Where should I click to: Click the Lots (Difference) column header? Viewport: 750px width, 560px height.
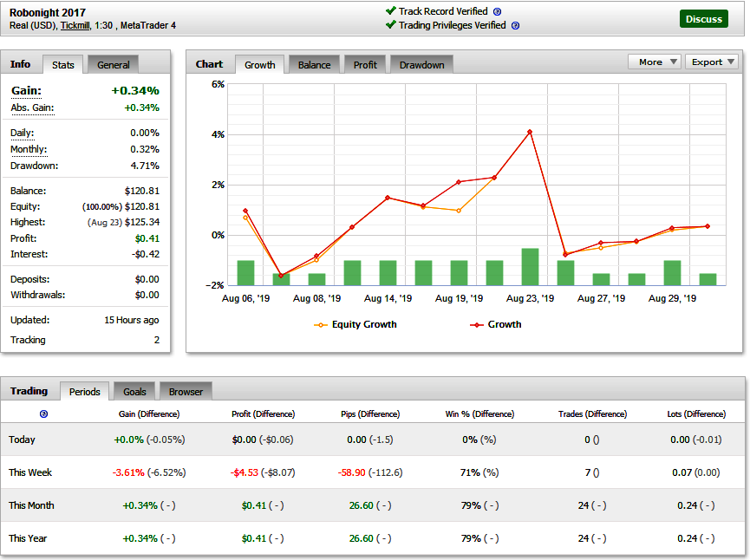(x=696, y=414)
